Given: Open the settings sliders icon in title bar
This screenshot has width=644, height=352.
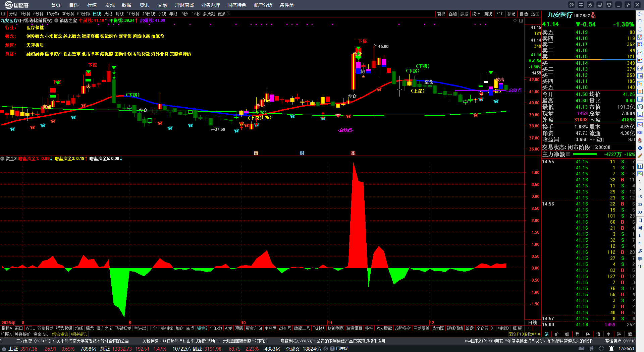Looking at the screenshot, I should 581,5.
